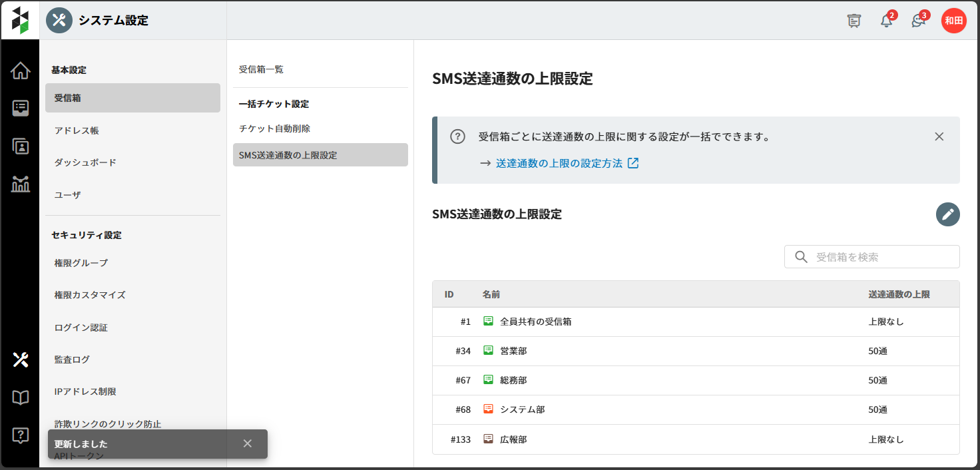Image resolution: width=980 pixels, height=470 pixels.
Task: Dismiss the 更新しました toast notification
Action: (248, 443)
